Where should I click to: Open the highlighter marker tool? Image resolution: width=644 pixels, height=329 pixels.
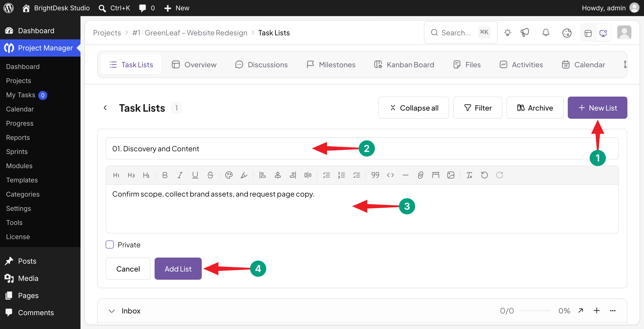(244, 175)
